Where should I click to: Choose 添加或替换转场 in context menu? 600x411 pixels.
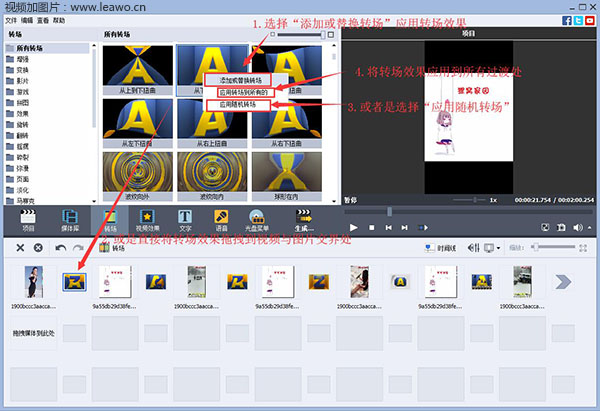click(x=238, y=80)
